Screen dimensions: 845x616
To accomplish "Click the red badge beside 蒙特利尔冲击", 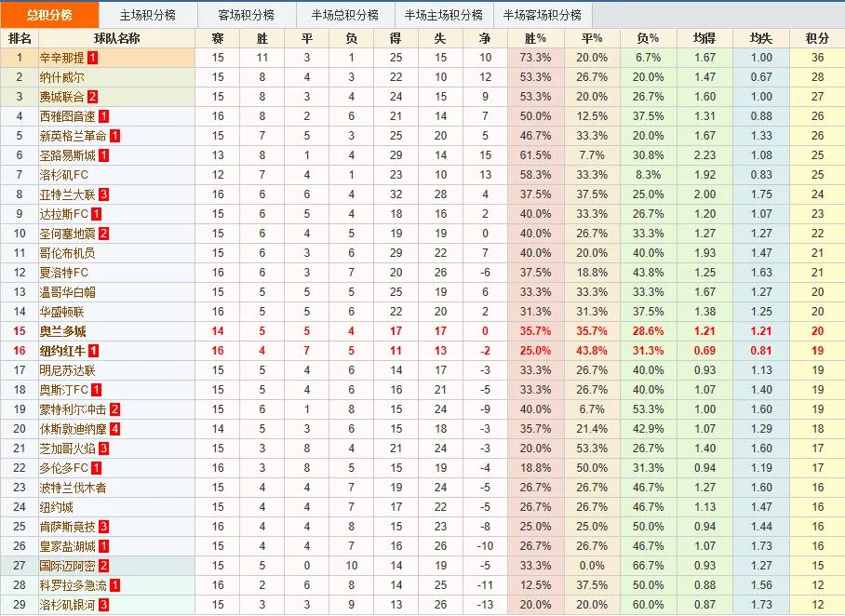I will tap(114, 409).
